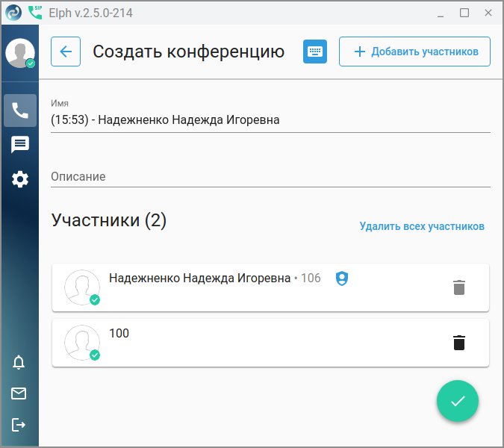Screen dimensions: 504x448
Task: Open the mail envelope icon
Action: (19, 393)
